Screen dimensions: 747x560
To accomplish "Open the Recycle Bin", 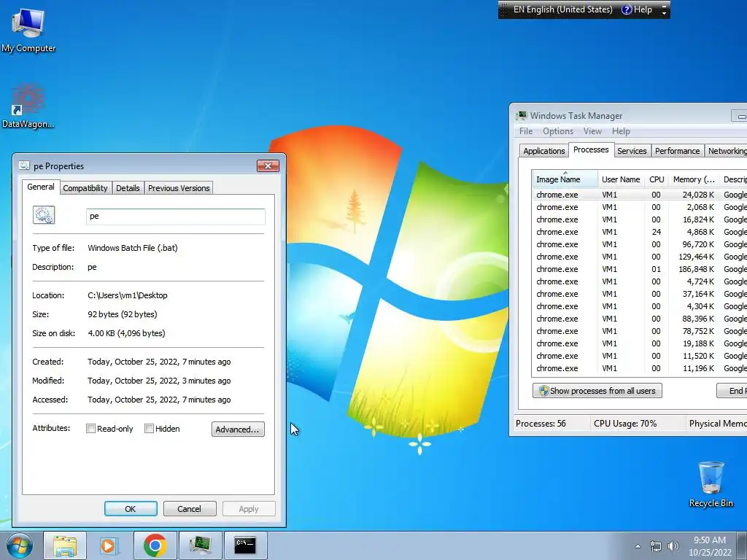I will point(711,484).
